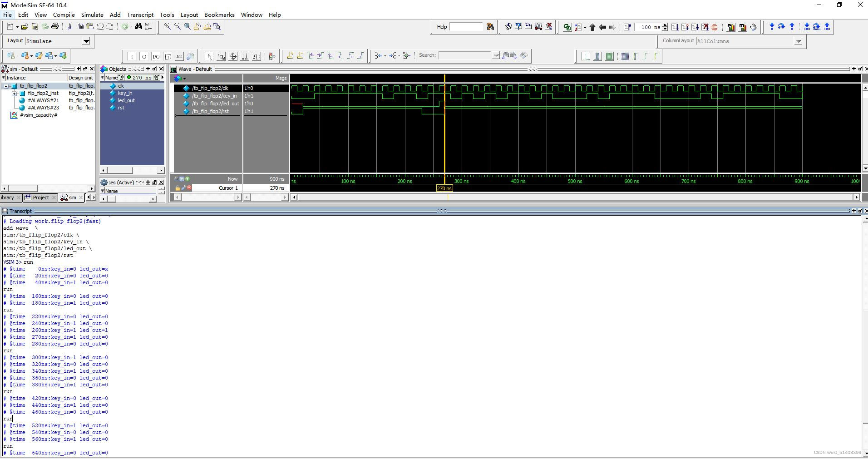This screenshot has width=868, height=459.
Task: Select the key_in signal in Objects
Action: pyautogui.click(x=125, y=93)
